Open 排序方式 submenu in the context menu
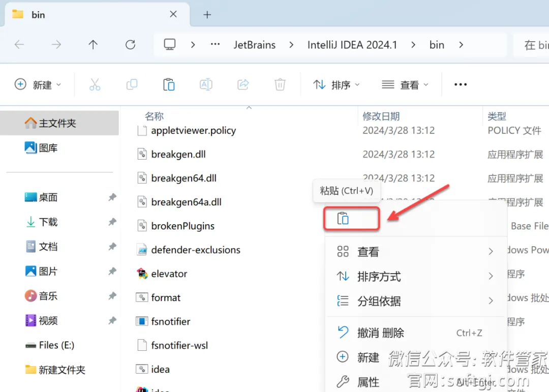 tap(416, 277)
